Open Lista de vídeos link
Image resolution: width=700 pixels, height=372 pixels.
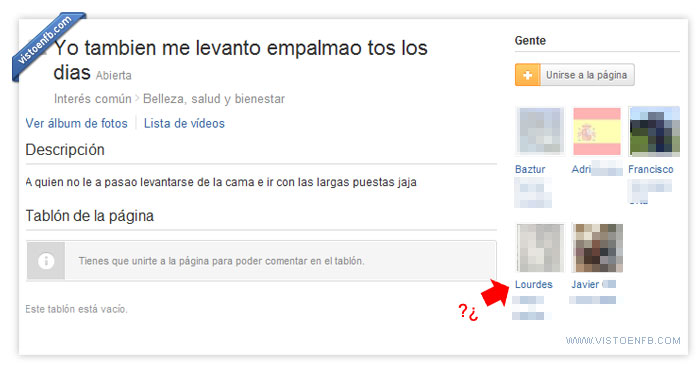pos(184,123)
